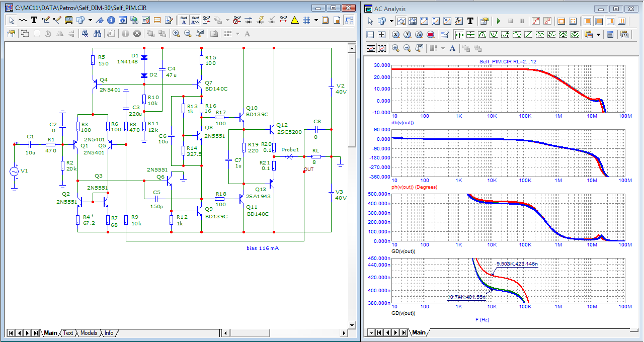Viewport: 644px width, 342px height.
Task: Open the tile layout dropdown in AC Analysis toolbar
Action: tap(443, 48)
